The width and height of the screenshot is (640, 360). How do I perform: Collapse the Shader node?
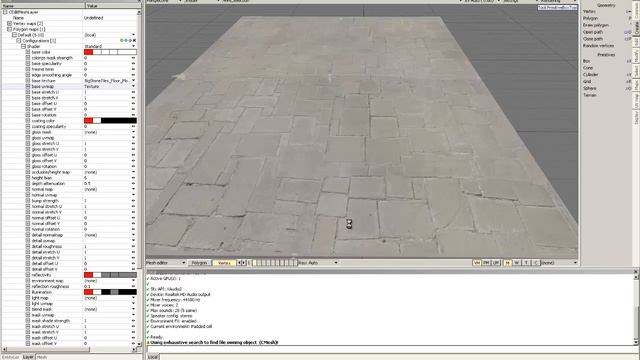point(23,47)
